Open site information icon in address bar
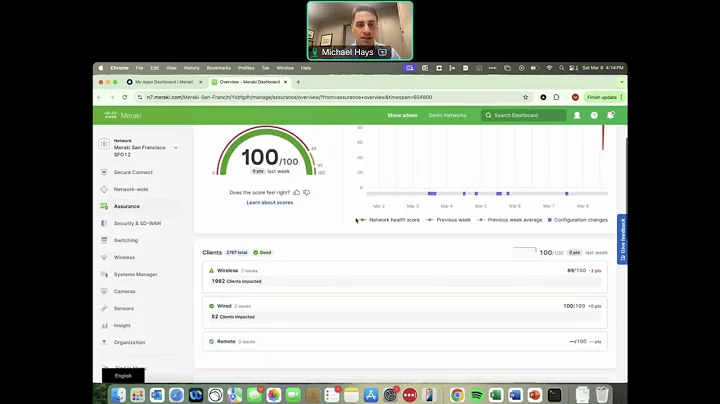720x404 pixels. pyautogui.click(x=140, y=97)
